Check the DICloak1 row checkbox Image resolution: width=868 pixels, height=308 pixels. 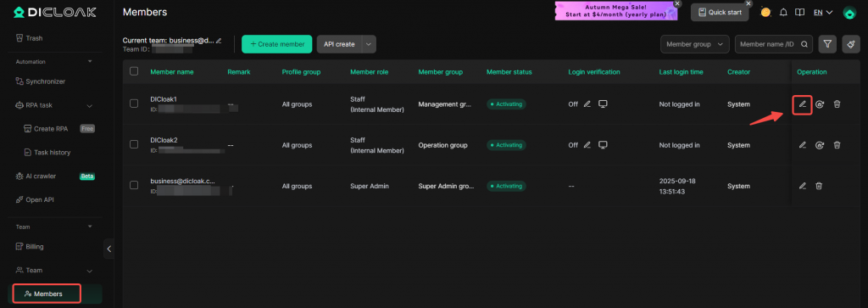pyautogui.click(x=134, y=104)
